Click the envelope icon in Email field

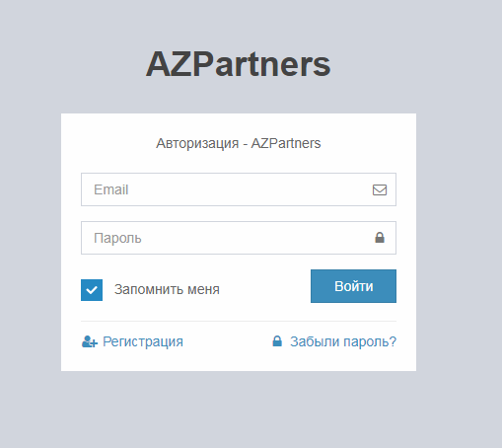pos(380,189)
